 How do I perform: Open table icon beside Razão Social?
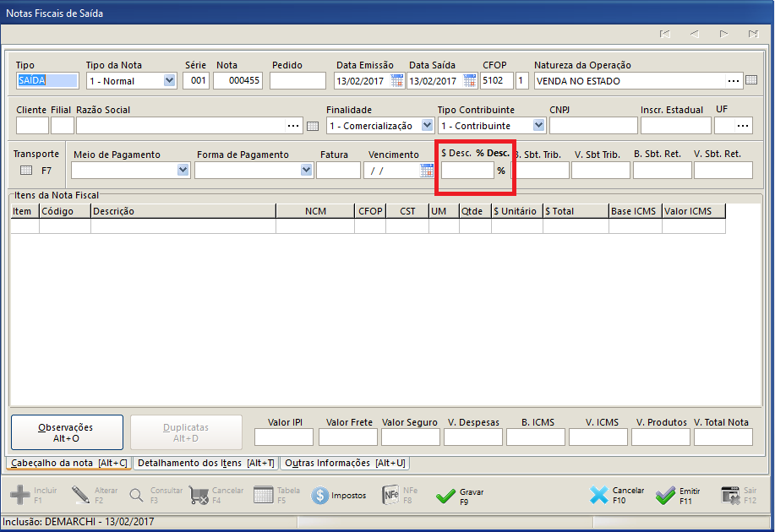point(313,126)
